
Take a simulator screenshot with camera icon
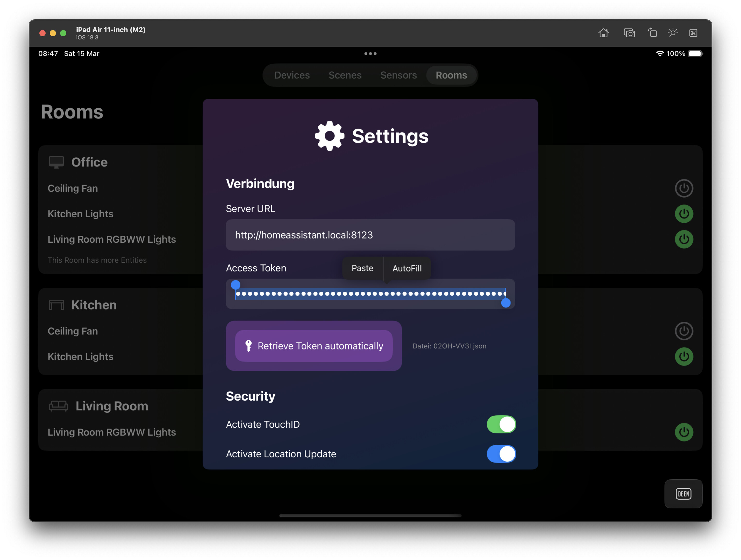(x=629, y=33)
